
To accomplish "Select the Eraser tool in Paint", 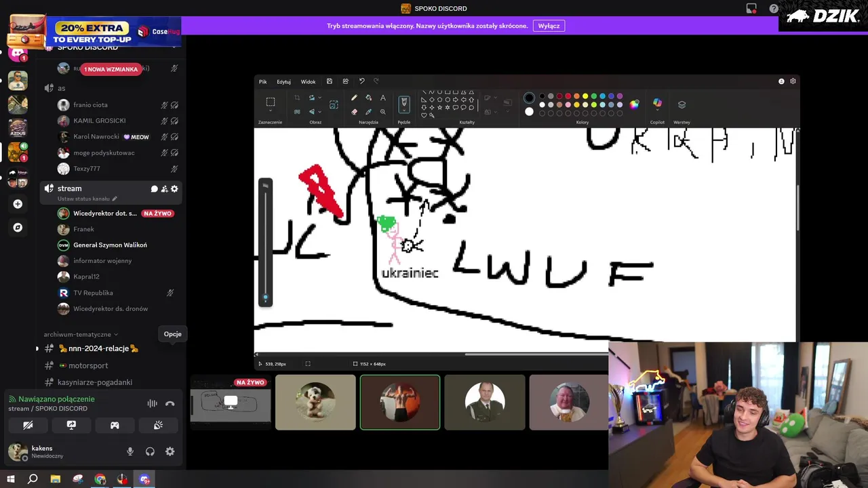I will pos(354,112).
